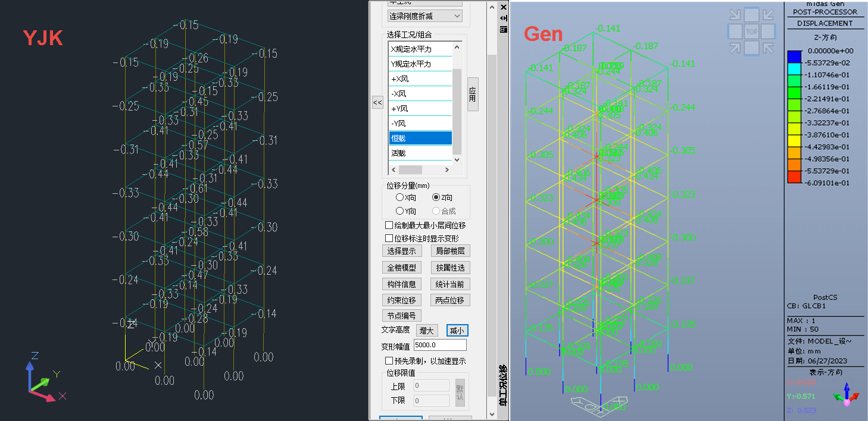Enable 绘制最大最小层间位移 checkbox
This screenshot has width=868, height=421.
click(389, 225)
